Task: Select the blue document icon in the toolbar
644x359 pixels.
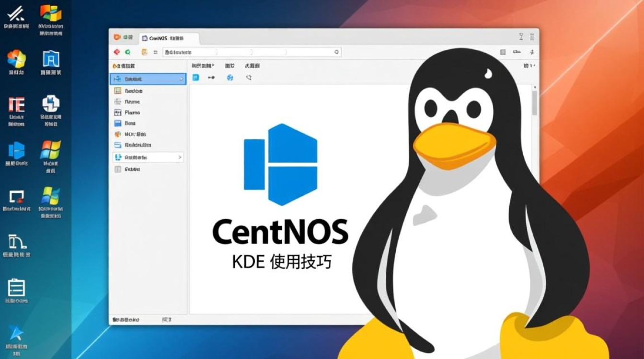Action: click(x=196, y=78)
